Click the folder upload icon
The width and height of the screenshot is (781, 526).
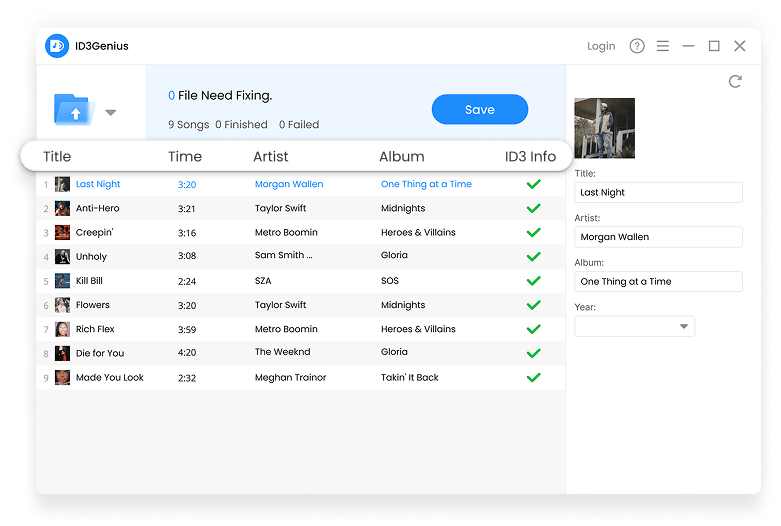coord(74,110)
